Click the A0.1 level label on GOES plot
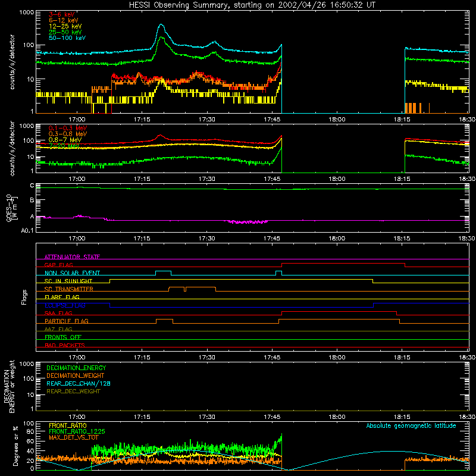The width and height of the screenshot is (476, 476). coord(27,231)
